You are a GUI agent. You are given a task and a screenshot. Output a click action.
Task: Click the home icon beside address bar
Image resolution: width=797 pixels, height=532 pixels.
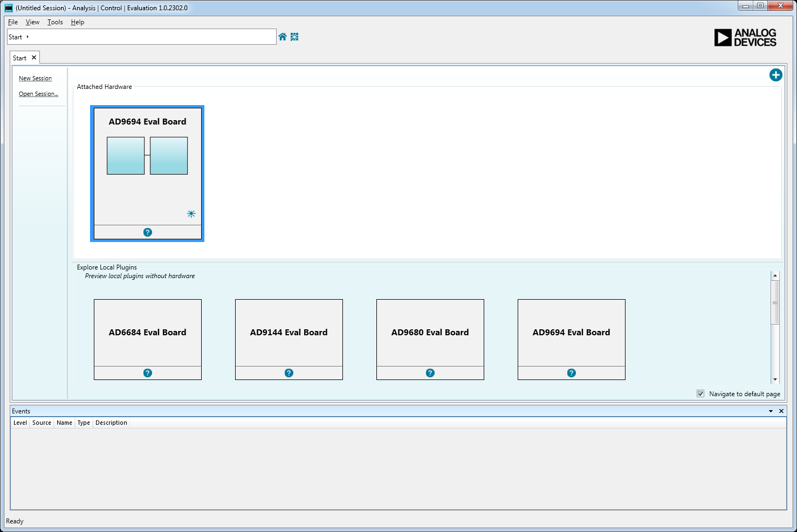283,37
